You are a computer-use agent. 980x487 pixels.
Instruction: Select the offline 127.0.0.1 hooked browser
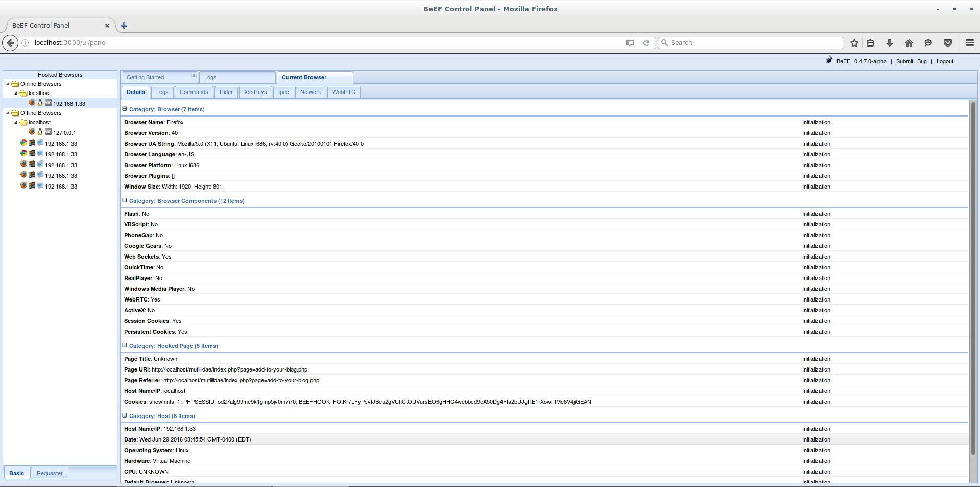pyautogui.click(x=64, y=133)
